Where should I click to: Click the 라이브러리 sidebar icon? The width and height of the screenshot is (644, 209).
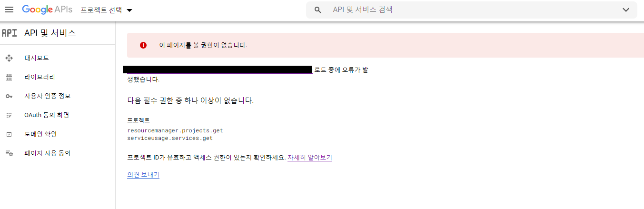(9, 77)
